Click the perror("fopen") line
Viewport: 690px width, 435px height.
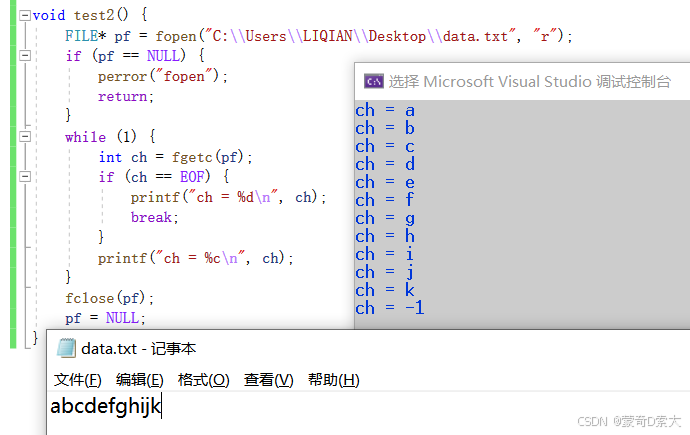coord(163,77)
